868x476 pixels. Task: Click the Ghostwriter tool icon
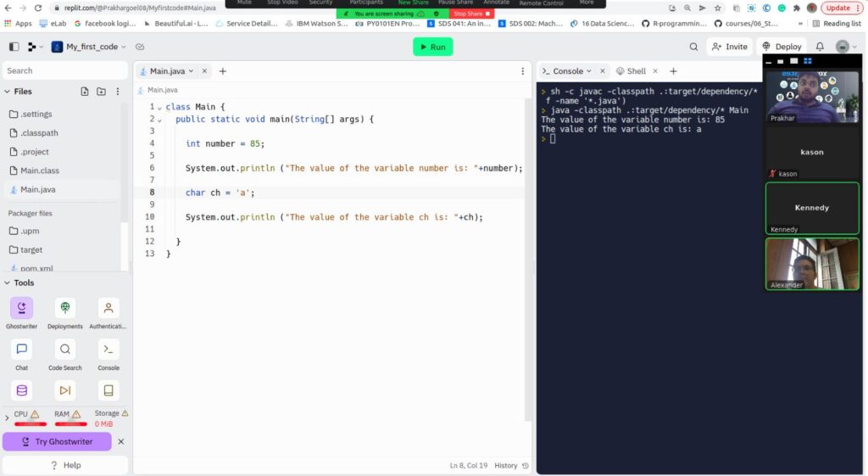click(x=21, y=309)
